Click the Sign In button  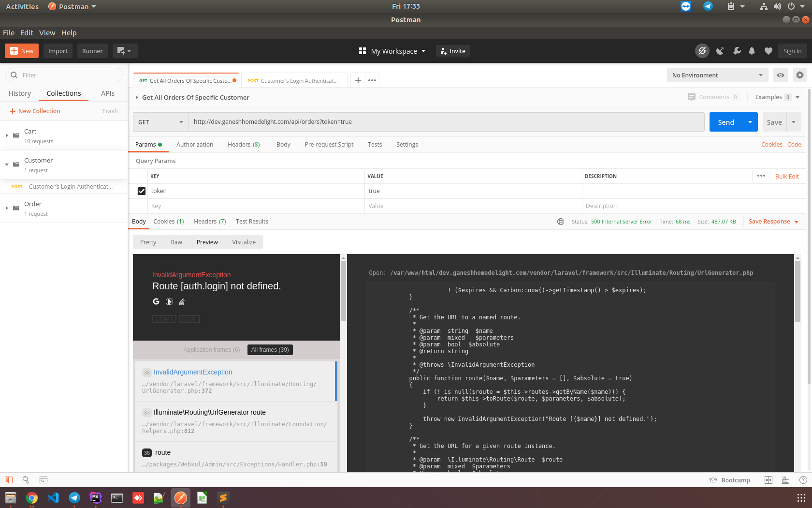[792, 51]
